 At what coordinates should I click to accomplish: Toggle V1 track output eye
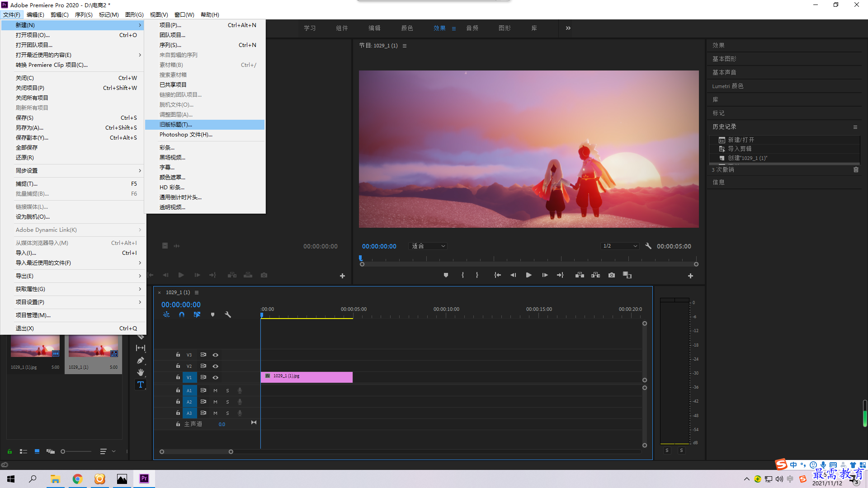(216, 377)
